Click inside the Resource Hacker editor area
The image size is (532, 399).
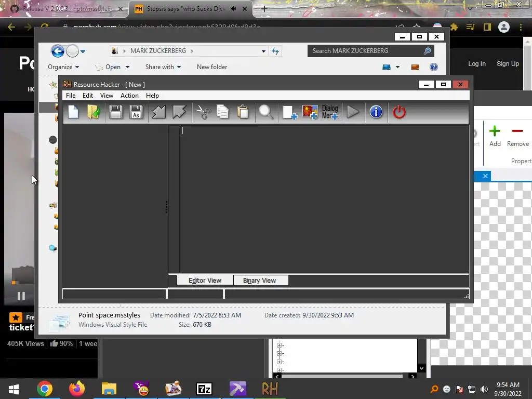coord(324,198)
